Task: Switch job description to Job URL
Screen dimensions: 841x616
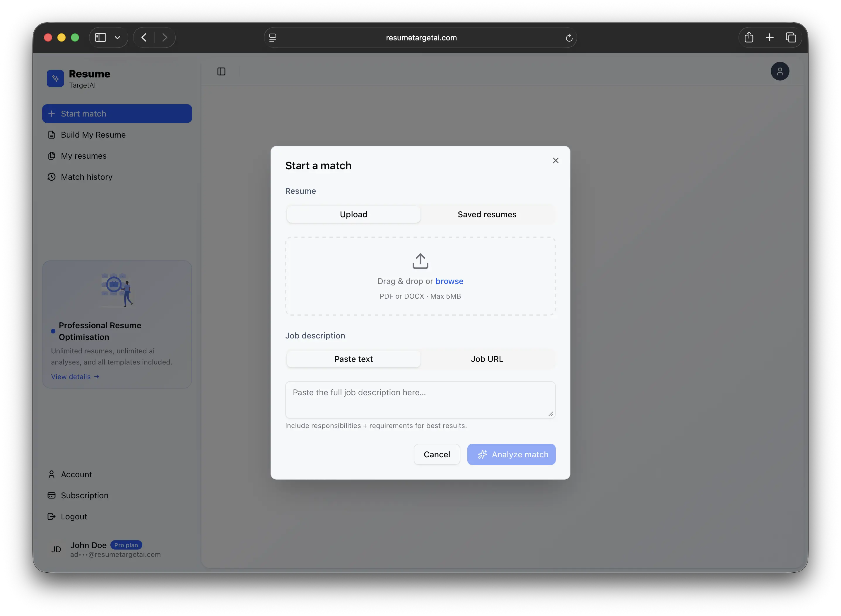Action: pyautogui.click(x=487, y=359)
